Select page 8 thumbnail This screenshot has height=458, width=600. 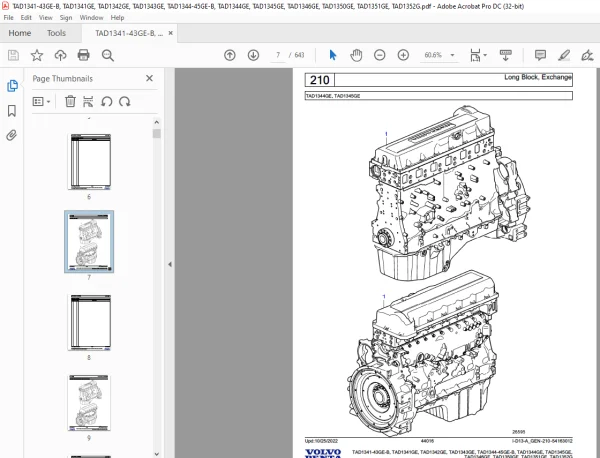point(89,323)
